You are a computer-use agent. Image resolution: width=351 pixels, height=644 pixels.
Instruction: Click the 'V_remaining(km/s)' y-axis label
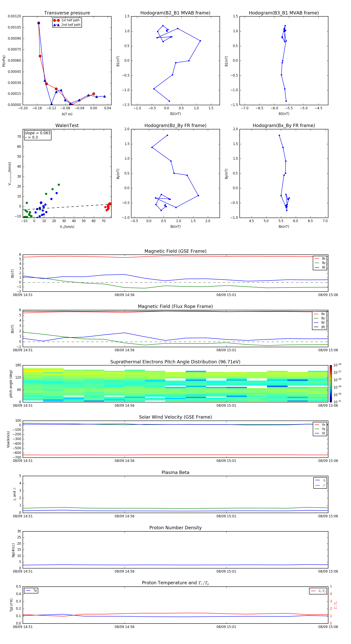point(10,173)
